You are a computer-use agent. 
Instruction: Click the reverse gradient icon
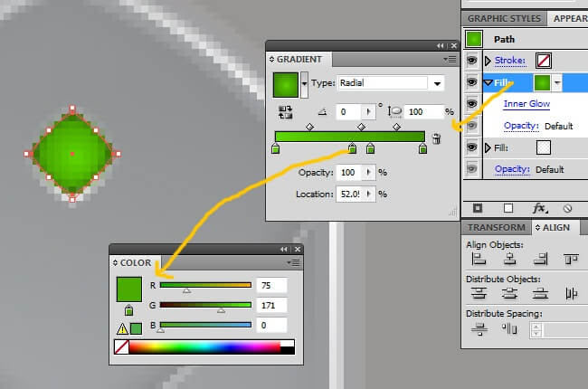pyautogui.click(x=285, y=112)
